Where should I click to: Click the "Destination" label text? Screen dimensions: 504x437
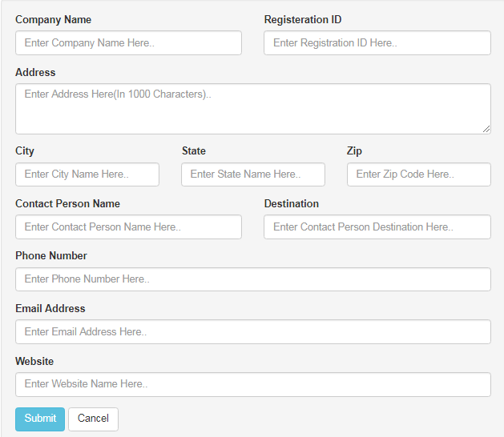292,204
